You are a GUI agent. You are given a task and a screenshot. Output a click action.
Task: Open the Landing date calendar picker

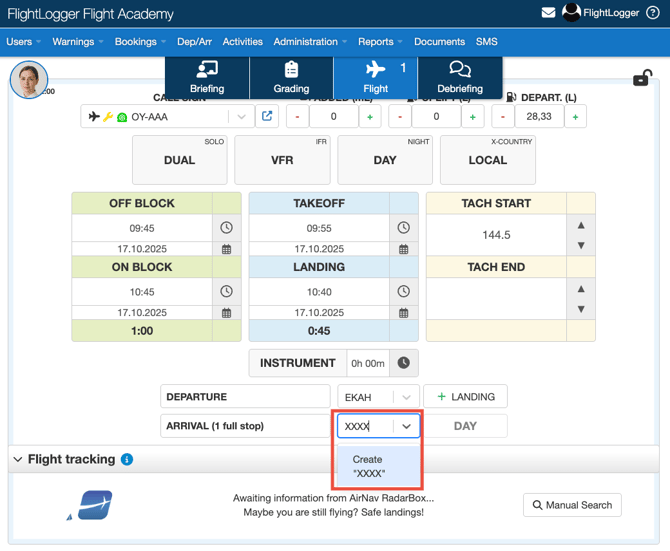point(404,313)
